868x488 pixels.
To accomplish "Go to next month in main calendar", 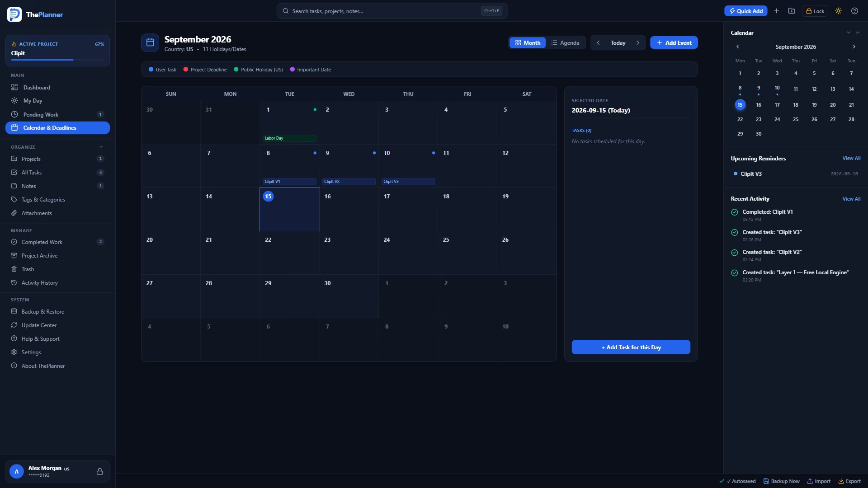I will tap(638, 42).
